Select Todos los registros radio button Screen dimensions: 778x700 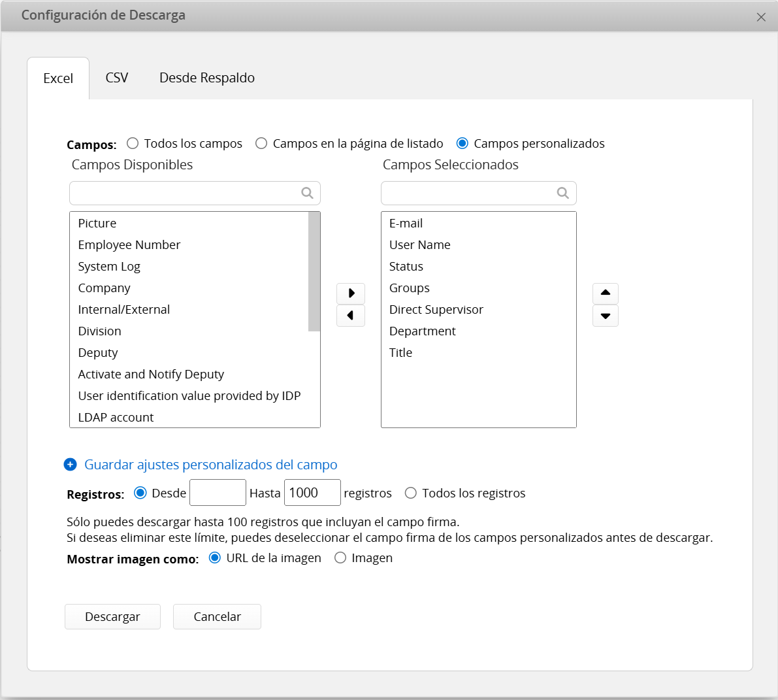tap(411, 493)
